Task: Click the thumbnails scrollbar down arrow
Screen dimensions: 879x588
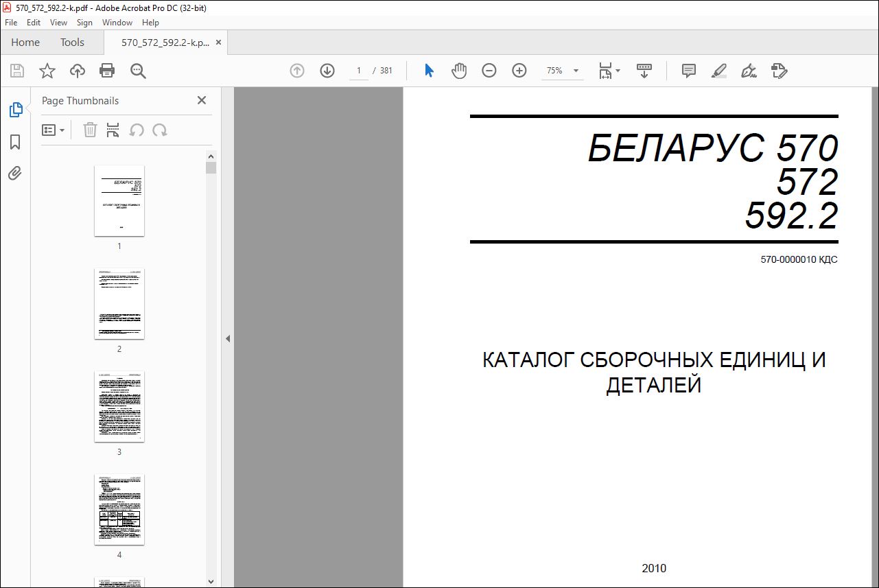Action: coord(211,581)
